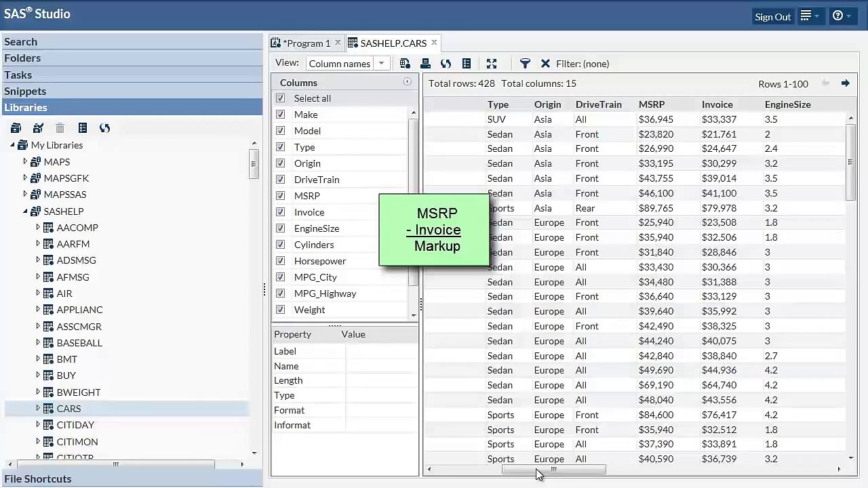This screenshot has height=488, width=868.
Task: Click the Libraries tree scroll-right arrow
Action: 242,464
